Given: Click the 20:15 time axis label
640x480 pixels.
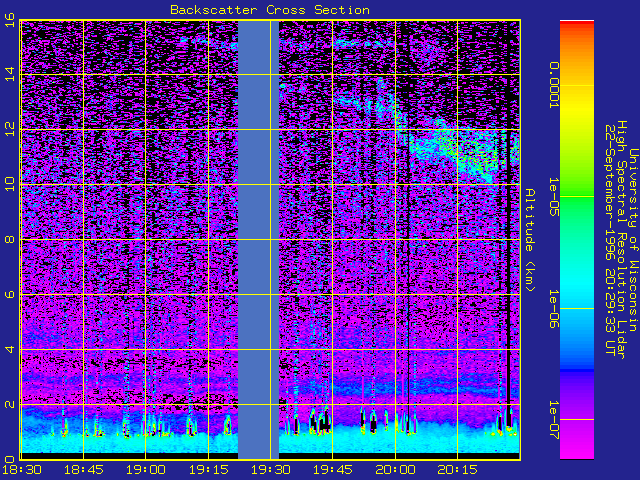Looking at the screenshot, I should (x=458, y=470).
